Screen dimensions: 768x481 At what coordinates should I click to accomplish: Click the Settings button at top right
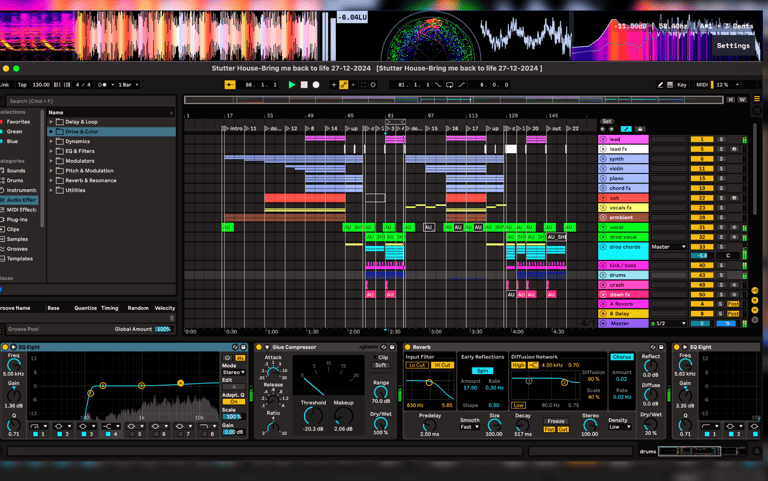[732, 45]
